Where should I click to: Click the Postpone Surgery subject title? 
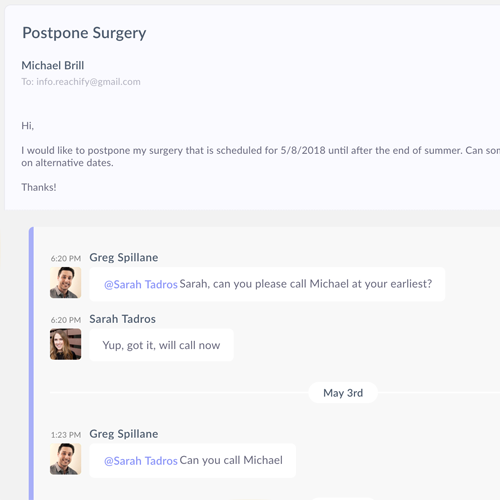pyautogui.click(x=84, y=33)
